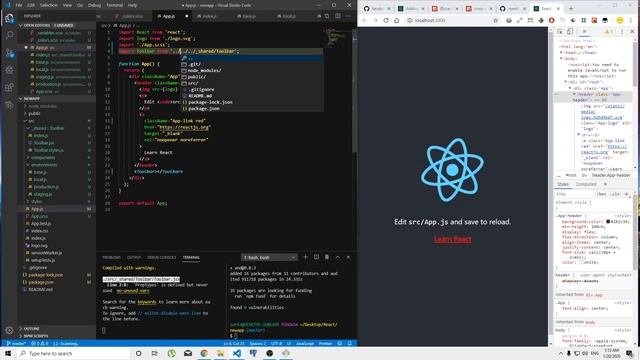The width and height of the screenshot is (640, 360).
Task: Open the terminal selector '1: bash, bash' dropdown
Action: (269, 258)
